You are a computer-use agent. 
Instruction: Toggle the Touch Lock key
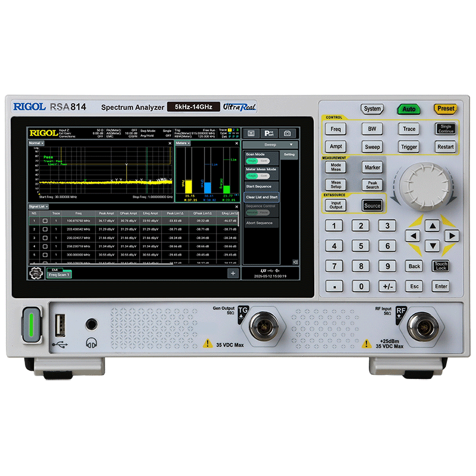pyautogui.click(x=441, y=266)
